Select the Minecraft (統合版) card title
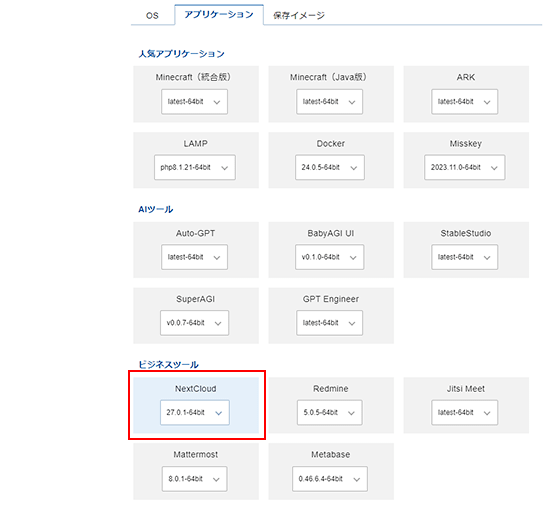The image size is (550, 507). coord(193,77)
